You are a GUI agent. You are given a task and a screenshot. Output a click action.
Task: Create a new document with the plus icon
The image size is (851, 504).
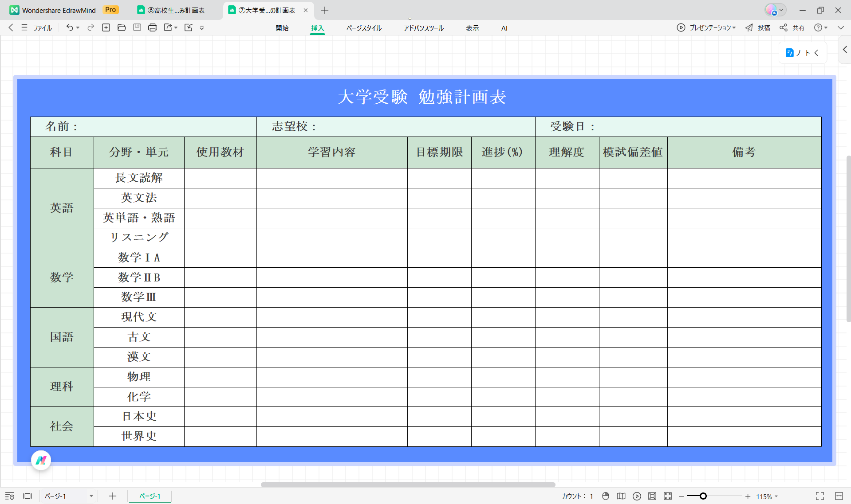(x=106, y=27)
